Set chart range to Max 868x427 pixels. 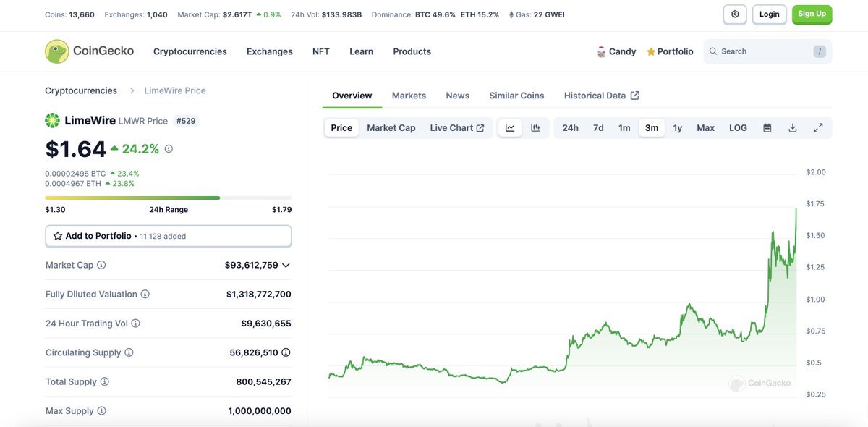[x=706, y=128]
